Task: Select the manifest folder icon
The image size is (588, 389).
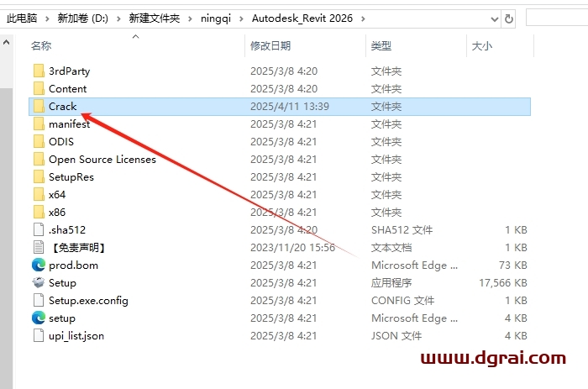Action: pyautogui.click(x=39, y=124)
